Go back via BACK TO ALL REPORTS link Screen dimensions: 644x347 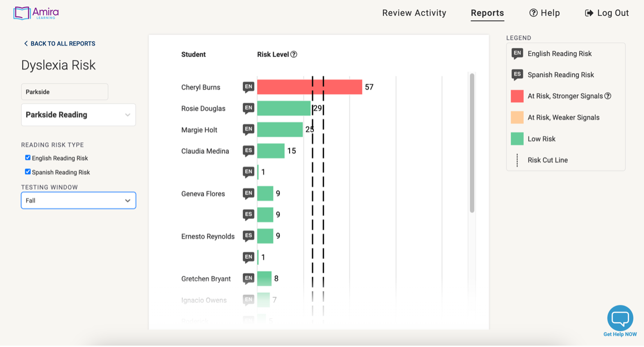pyautogui.click(x=59, y=44)
